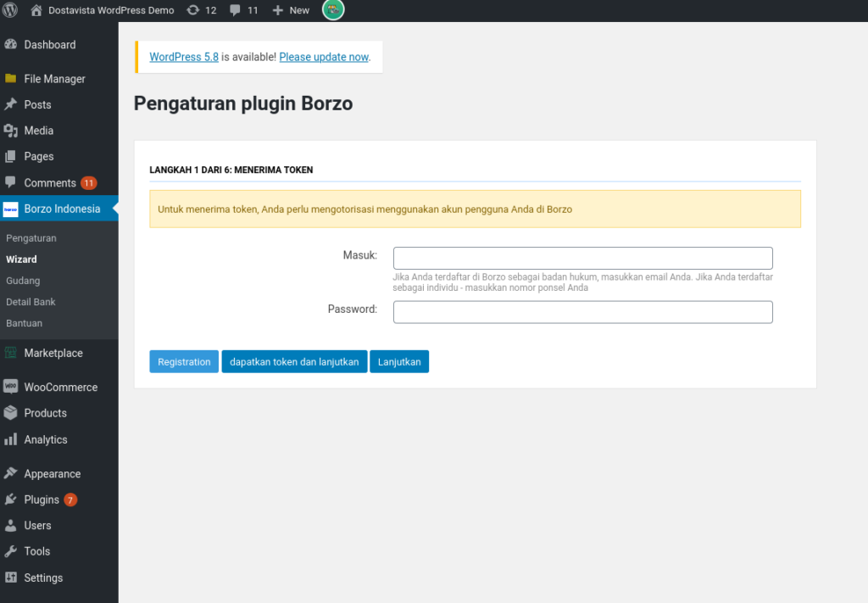Click the Comments count badge 11 in sidebar
Viewport: 868px width, 603px height.
(x=88, y=182)
